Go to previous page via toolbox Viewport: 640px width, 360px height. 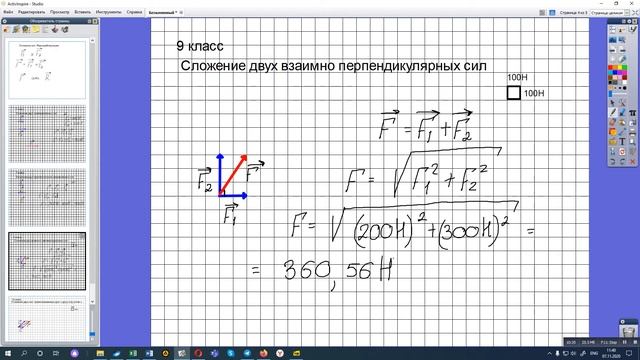612,50
